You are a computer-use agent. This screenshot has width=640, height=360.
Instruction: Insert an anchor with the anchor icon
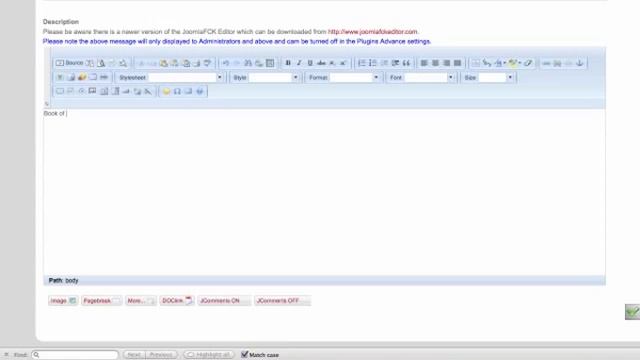(580, 63)
